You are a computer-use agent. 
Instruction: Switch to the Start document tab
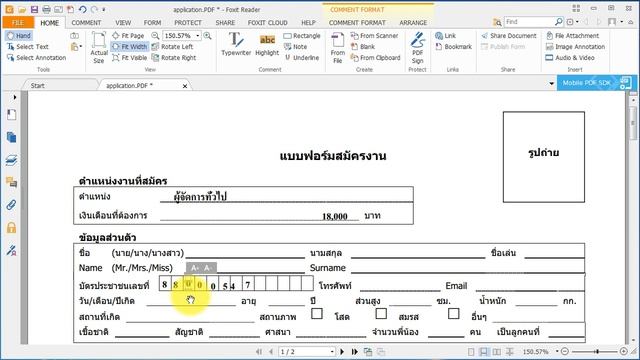(x=38, y=85)
